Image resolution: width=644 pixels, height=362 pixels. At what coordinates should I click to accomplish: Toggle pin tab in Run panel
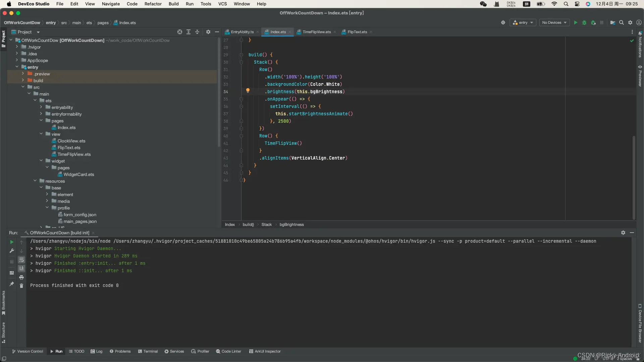coord(12,284)
